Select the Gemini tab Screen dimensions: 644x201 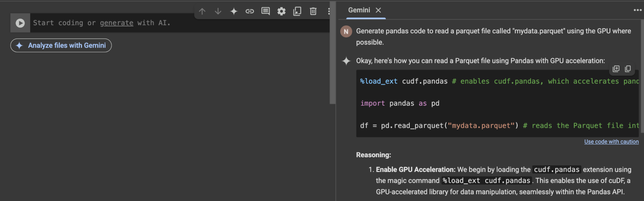point(359,10)
